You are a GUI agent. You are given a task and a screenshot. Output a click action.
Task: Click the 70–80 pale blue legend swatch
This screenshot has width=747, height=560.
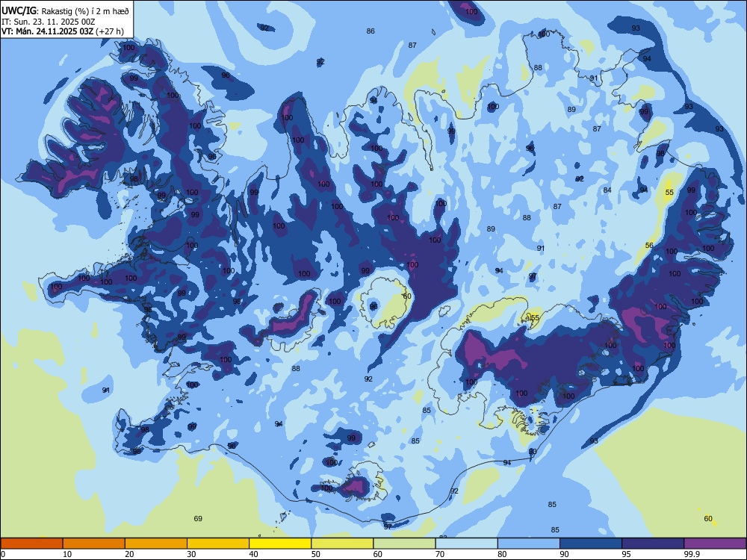(x=466, y=544)
